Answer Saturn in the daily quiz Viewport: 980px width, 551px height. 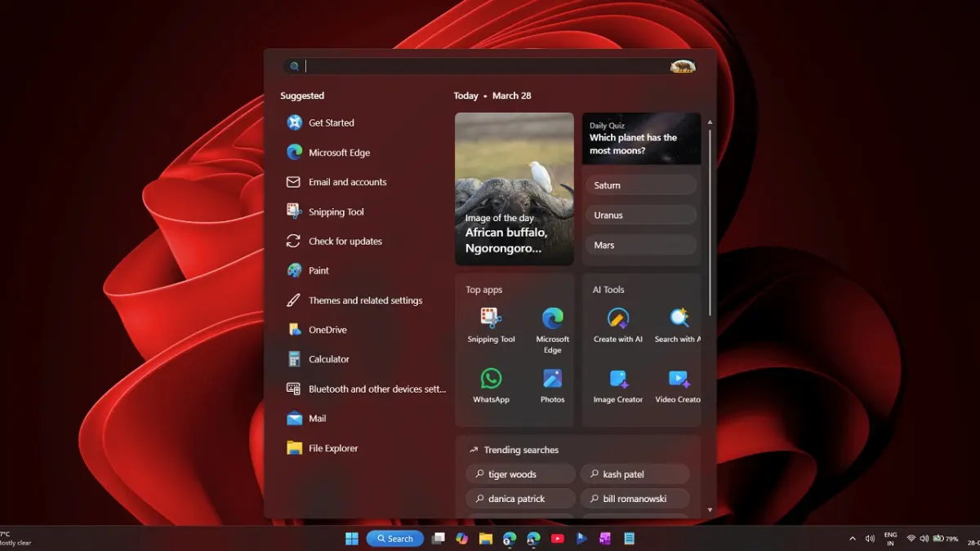tap(640, 184)
